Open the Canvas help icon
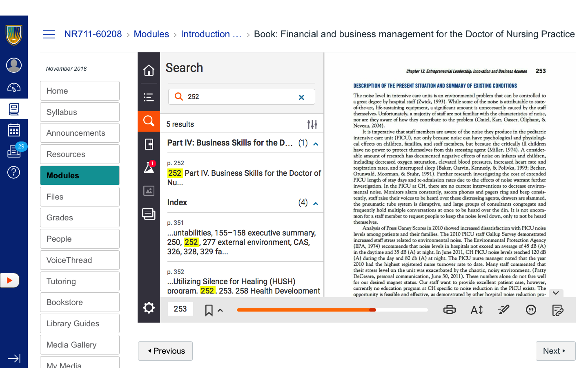 [14, 173]
